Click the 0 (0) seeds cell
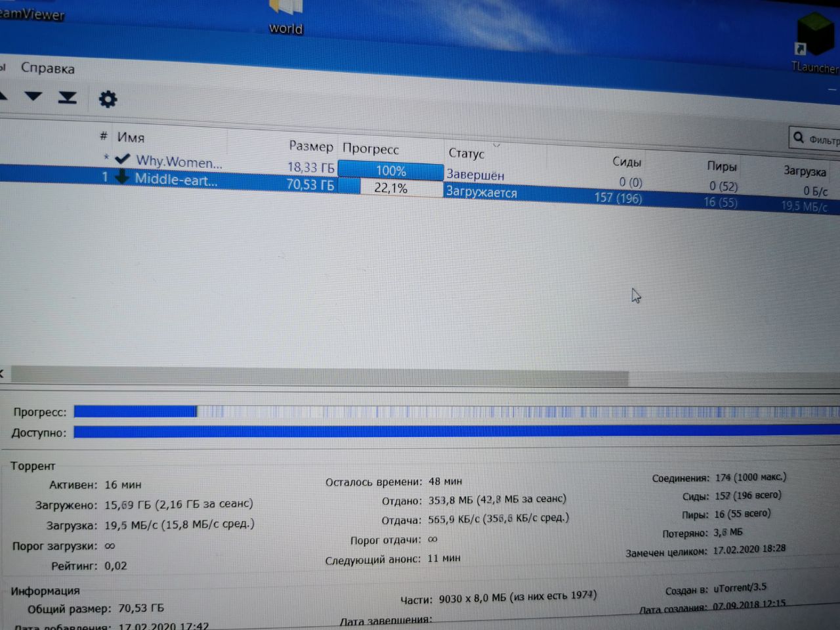The width and height of the screenshot is (840, 630). pos(631,182)
